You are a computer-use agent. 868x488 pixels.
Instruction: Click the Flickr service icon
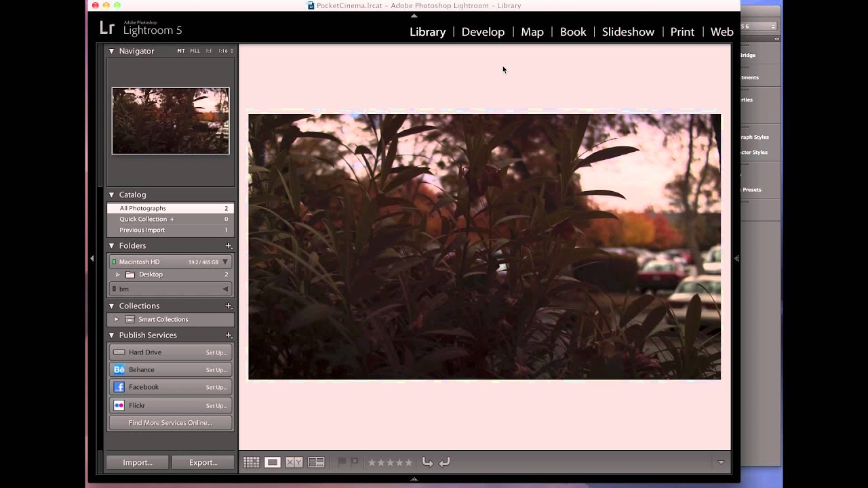(x=119, y=405)
